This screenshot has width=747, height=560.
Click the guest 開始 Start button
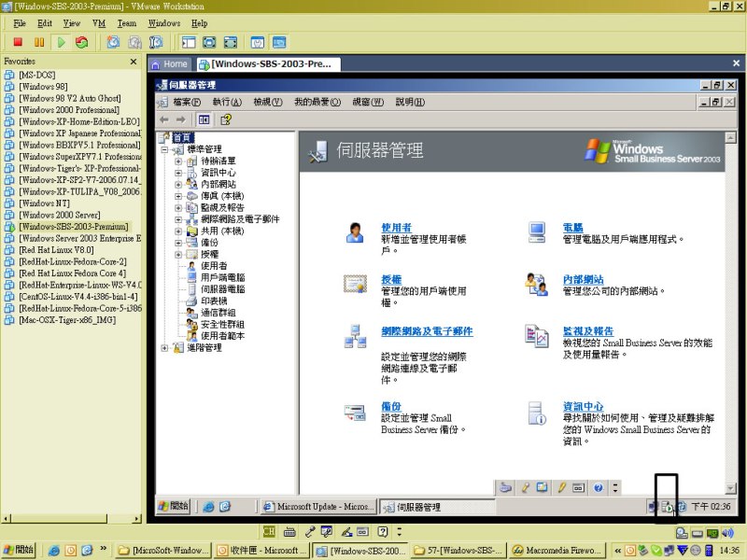pyautogui.click(x=174, y=506)
